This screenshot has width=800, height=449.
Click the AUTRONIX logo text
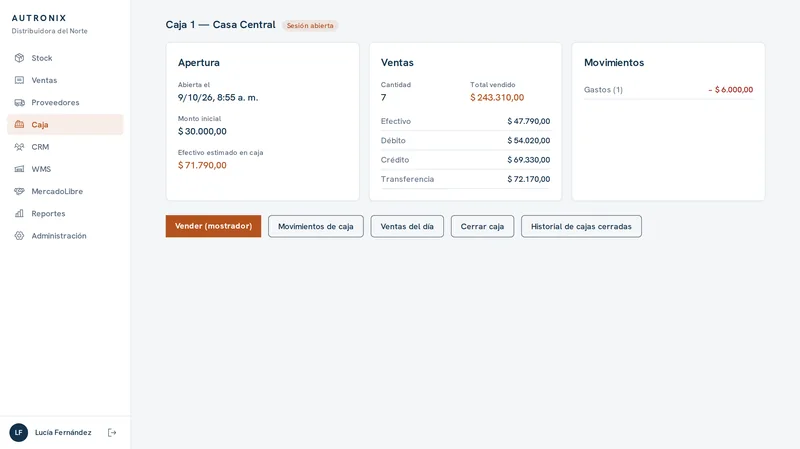coord(39,18)
